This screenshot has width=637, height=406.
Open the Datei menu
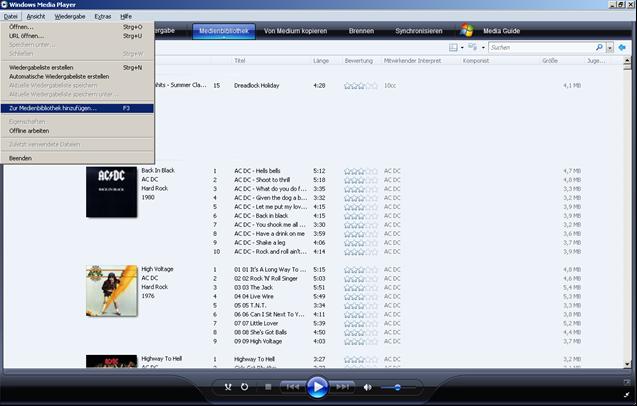pyautogui.click(x=11, y=16)
